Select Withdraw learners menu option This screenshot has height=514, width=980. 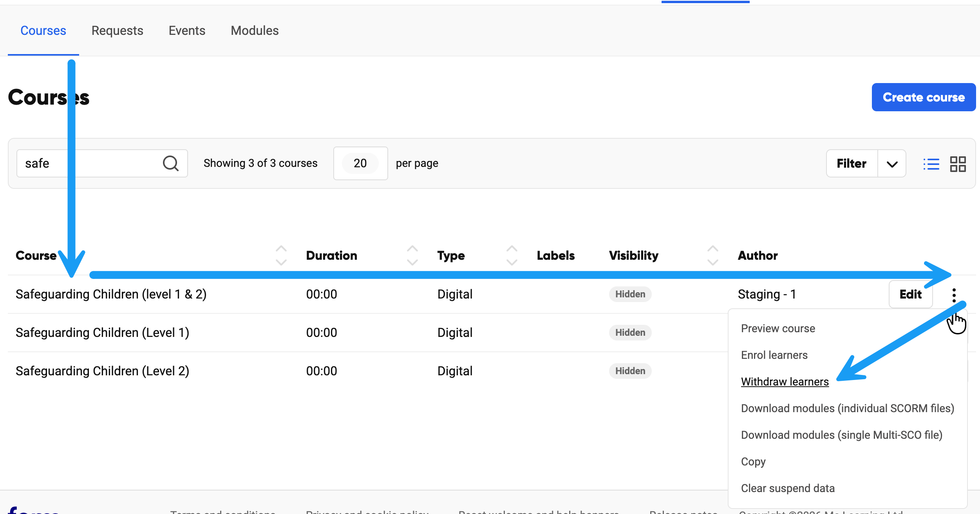click(785, 382)
